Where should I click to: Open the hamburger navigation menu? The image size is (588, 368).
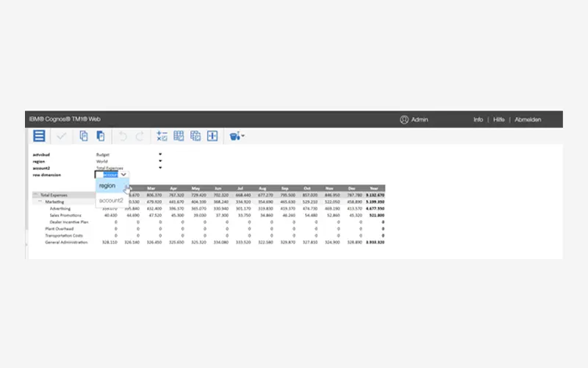click(39, 136)
